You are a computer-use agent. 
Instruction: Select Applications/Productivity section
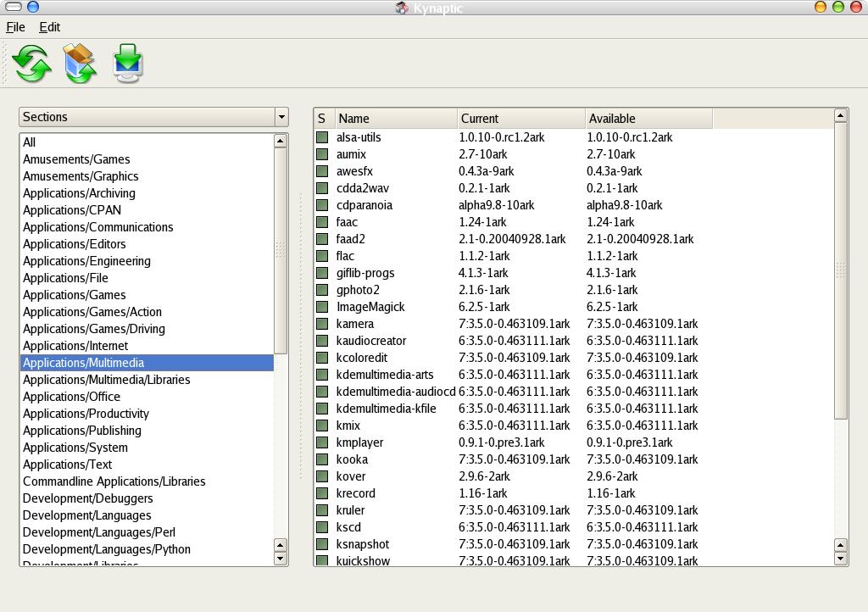tap(147, 414)
